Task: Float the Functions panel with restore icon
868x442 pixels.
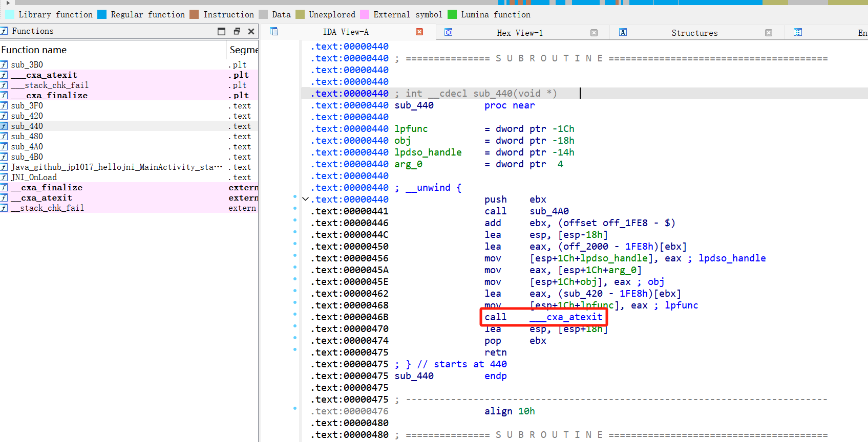Action: point(237,31)
